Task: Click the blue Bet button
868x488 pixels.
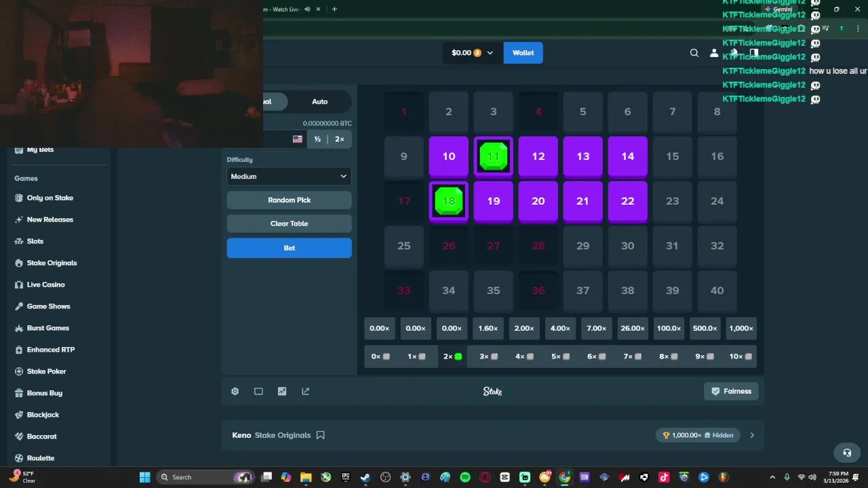Action: (290, 248)
